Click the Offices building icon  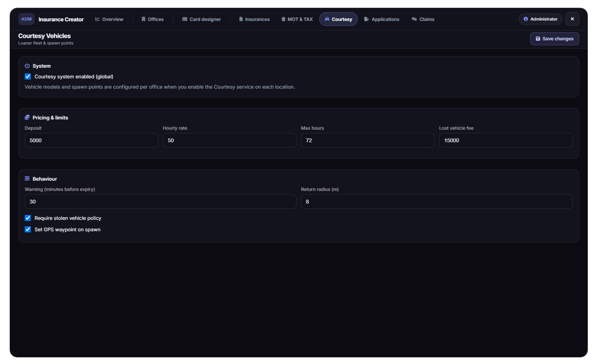(143, 19)
